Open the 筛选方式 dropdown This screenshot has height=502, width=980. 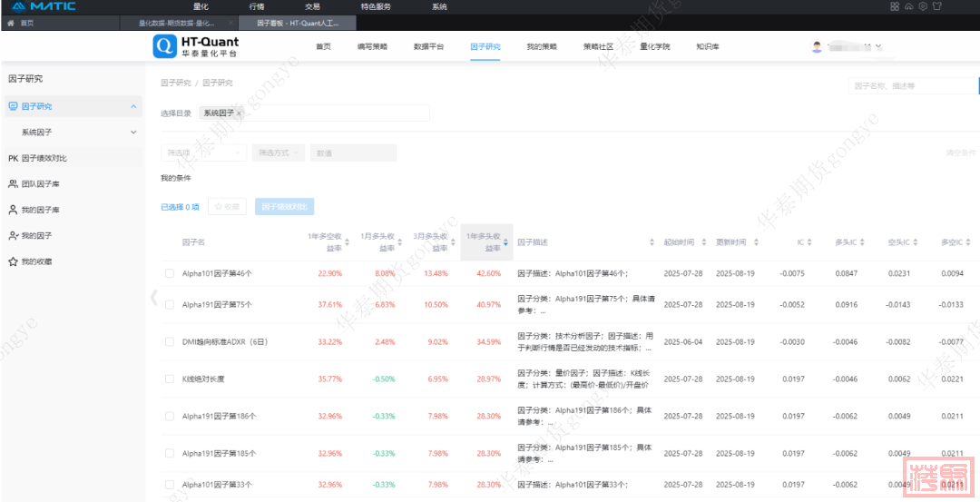tap(279, 153)
